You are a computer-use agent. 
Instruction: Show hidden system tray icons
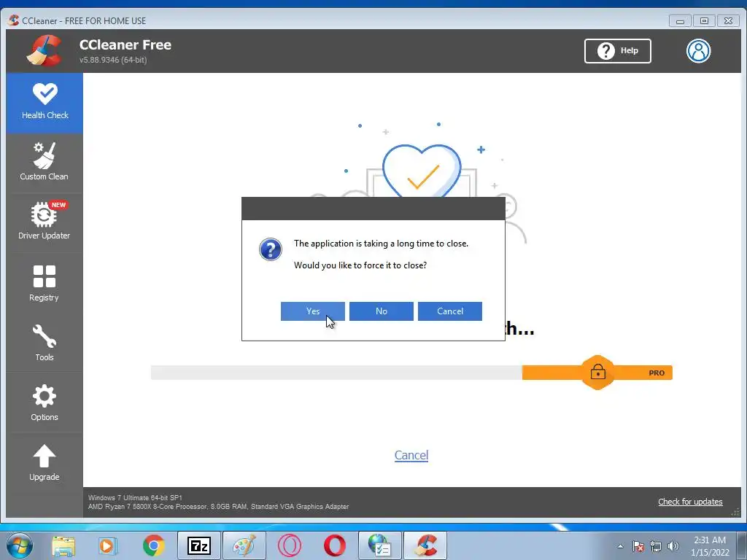point(620,546)
